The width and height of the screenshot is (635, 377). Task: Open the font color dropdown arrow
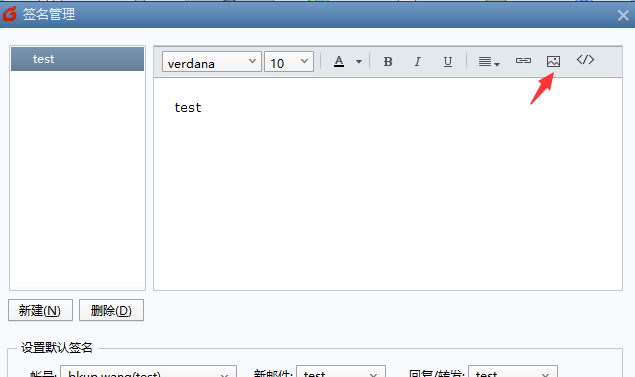pyautogui.click(x=359, y=62)
